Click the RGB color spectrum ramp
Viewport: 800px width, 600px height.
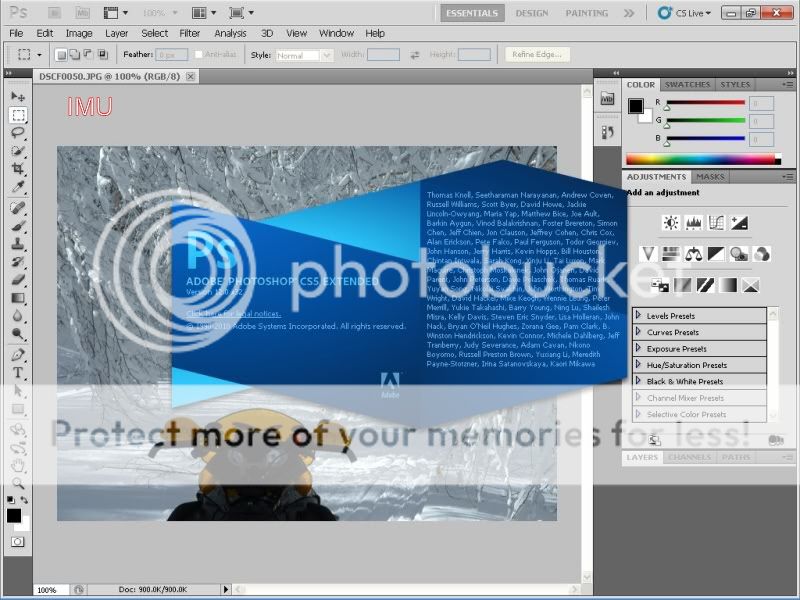point(700,158)
